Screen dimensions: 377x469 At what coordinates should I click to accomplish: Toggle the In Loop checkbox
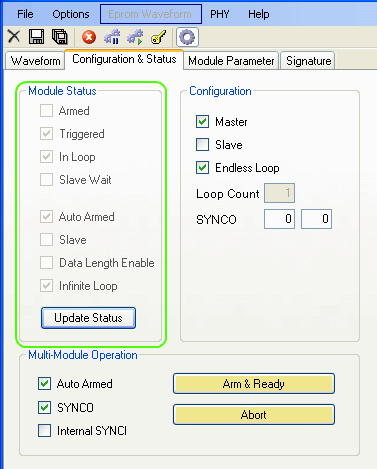pyautogui.click(x=46, y=157)
